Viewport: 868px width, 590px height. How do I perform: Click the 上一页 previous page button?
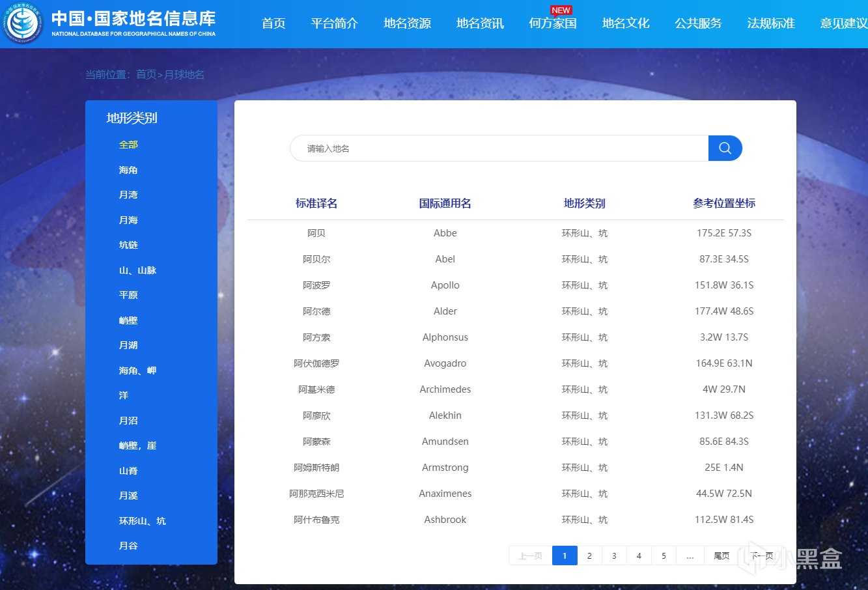(530, 555)
